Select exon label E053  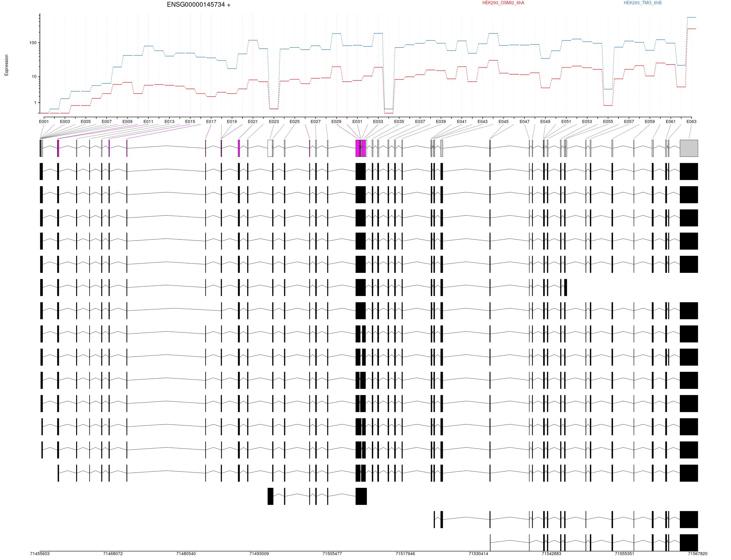click(x=587, y=122)
